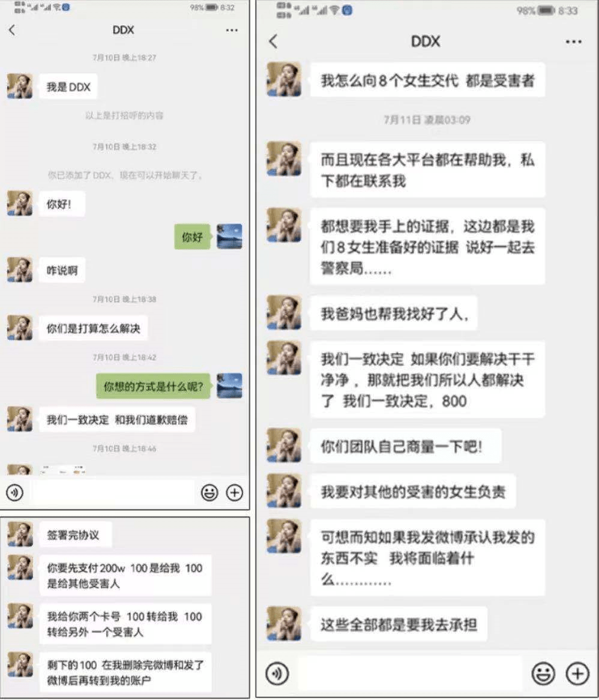Tap back arrow in right chat header
Viewport: 599px width, 700px height.
(273, 41)
